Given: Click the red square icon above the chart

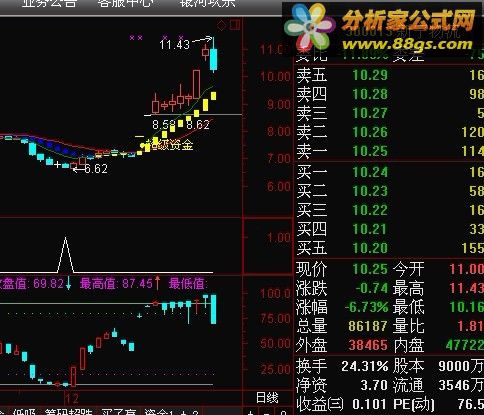Looking at the screenshot, I should [x=235, y=25].
